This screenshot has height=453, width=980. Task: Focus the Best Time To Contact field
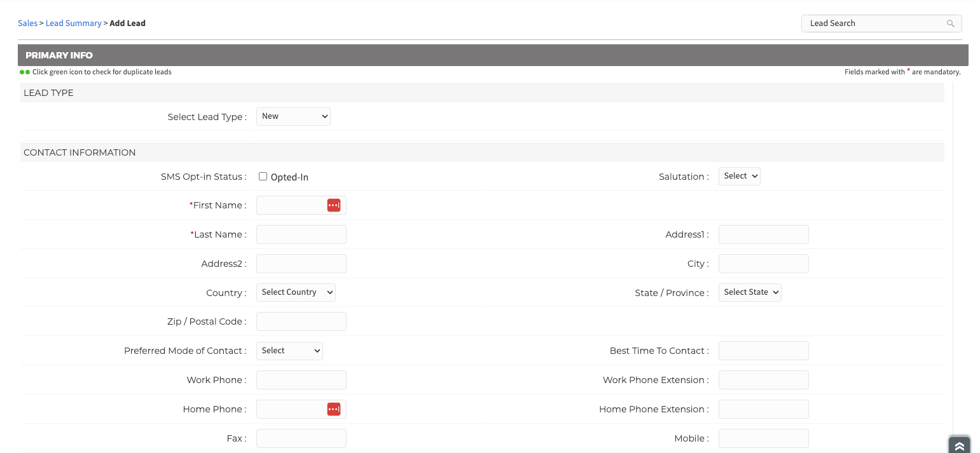tap(763, 351)
